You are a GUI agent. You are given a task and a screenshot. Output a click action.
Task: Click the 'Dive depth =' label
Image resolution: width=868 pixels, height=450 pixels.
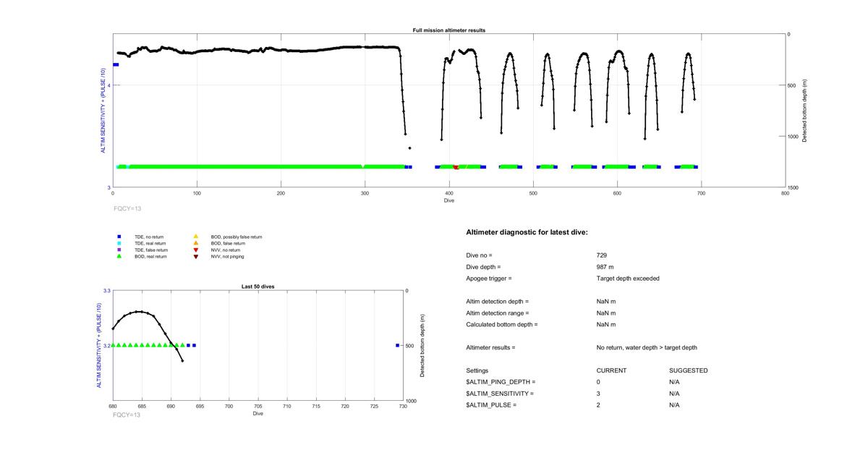coord(483,267)
